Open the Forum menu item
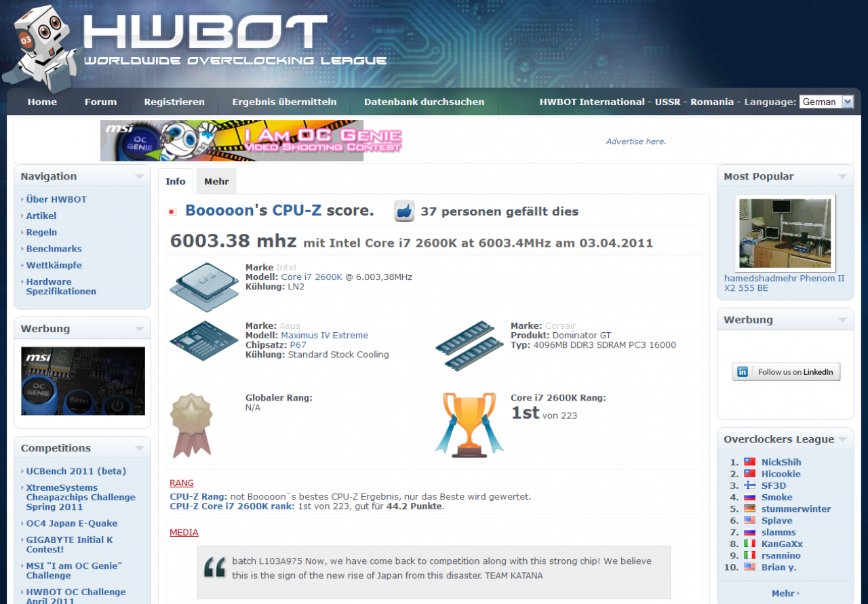Image resolution: width=868 pixels, height=604 pixels. pyautogui.click(x=100, y=102)
